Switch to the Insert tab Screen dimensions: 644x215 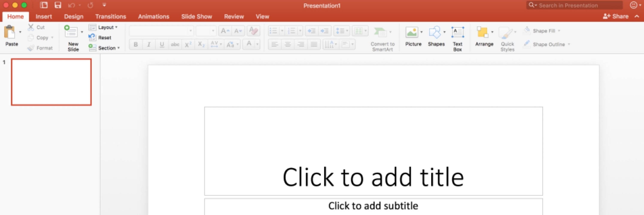[44, 17]
